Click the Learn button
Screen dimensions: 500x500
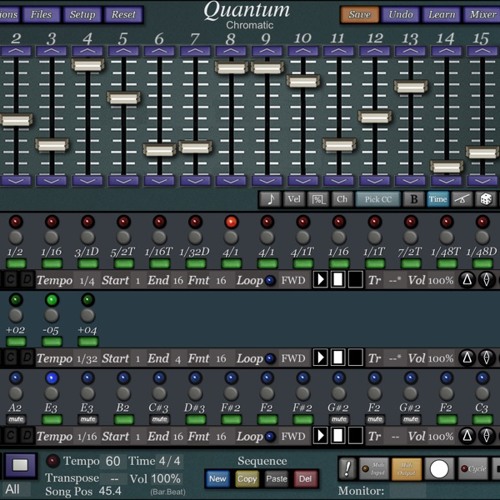tap(442, 14)
